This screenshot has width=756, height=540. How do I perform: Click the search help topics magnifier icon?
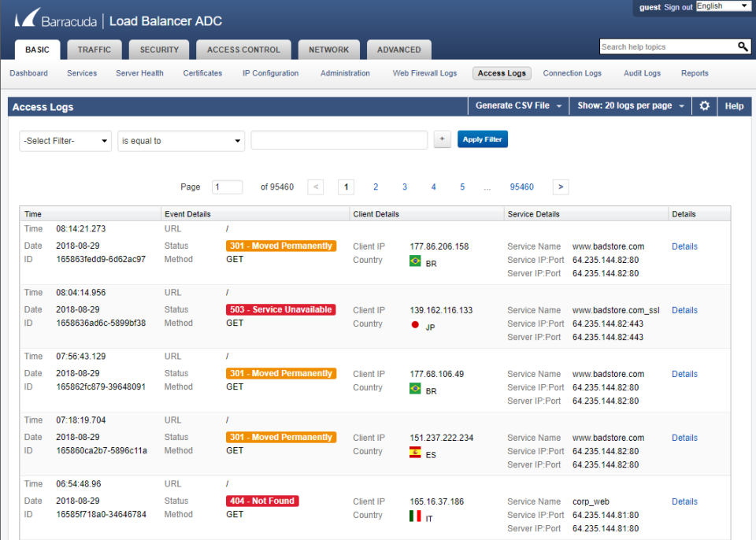tap(741, 46)
